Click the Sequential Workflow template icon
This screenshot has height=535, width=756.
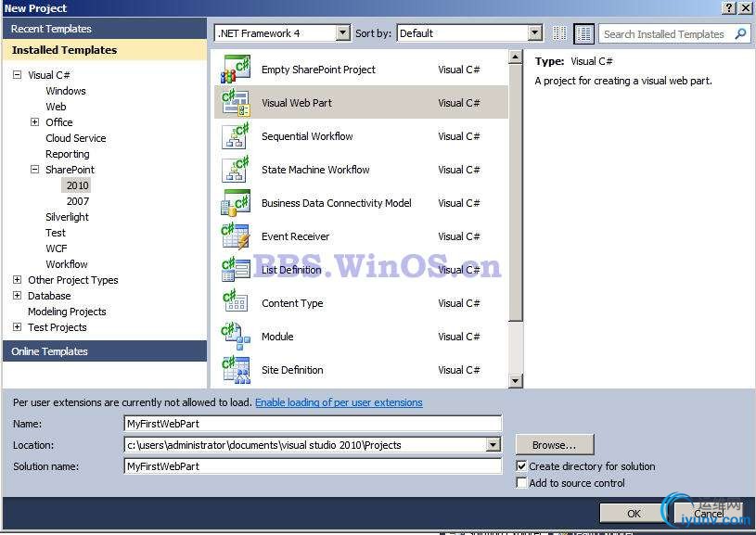tap(236, 136)
